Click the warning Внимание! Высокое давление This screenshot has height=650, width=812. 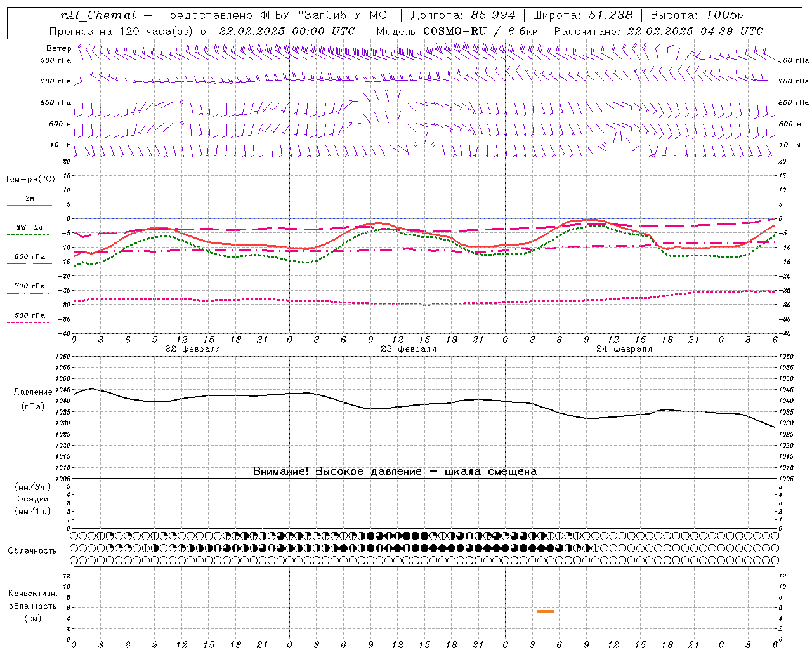[395, 472]
